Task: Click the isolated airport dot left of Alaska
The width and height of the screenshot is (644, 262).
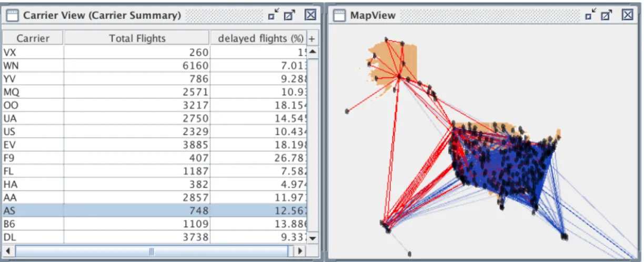Action: click(347, 111)
